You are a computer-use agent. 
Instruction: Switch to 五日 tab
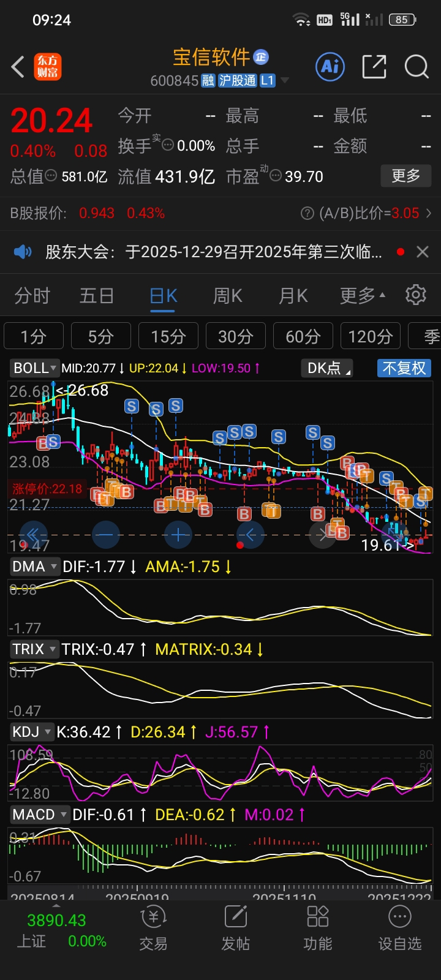[97, 296]
